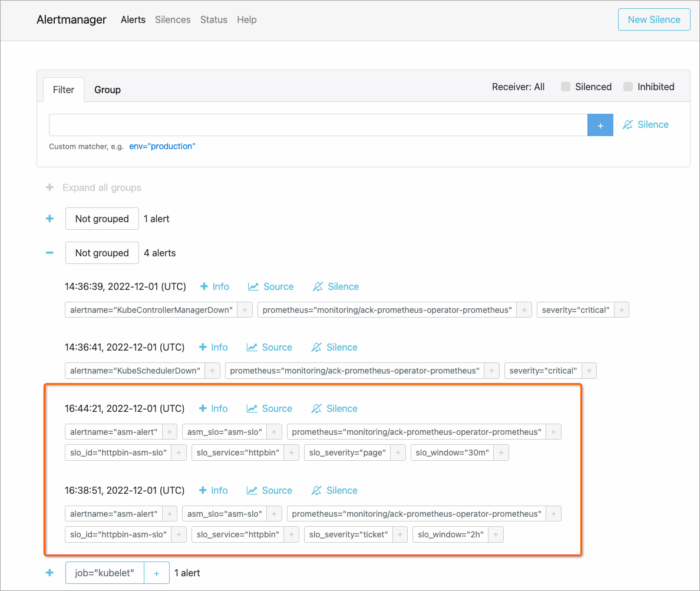Silence the 16:44:21 alert
700x591 pixels.
coord(334,408)
